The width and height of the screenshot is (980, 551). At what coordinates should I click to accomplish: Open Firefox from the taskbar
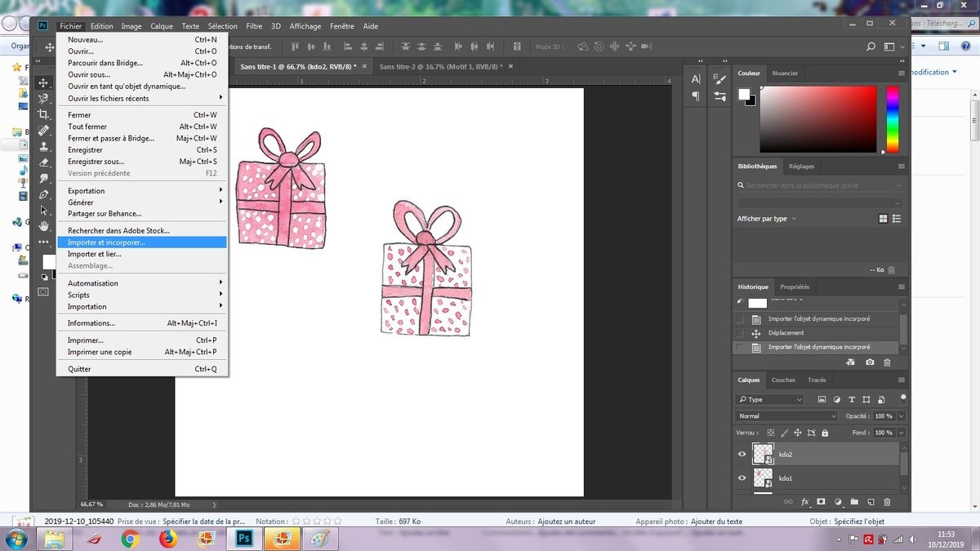168,538
